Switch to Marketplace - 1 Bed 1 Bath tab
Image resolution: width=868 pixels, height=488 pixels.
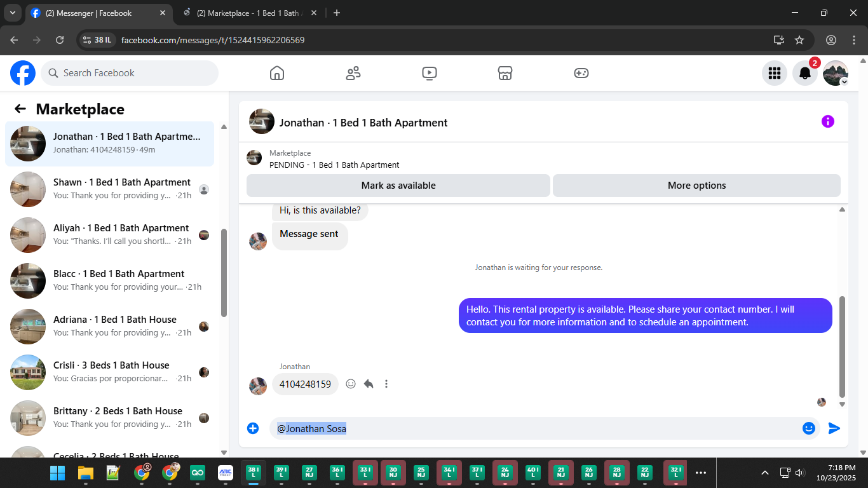point(248,13)
